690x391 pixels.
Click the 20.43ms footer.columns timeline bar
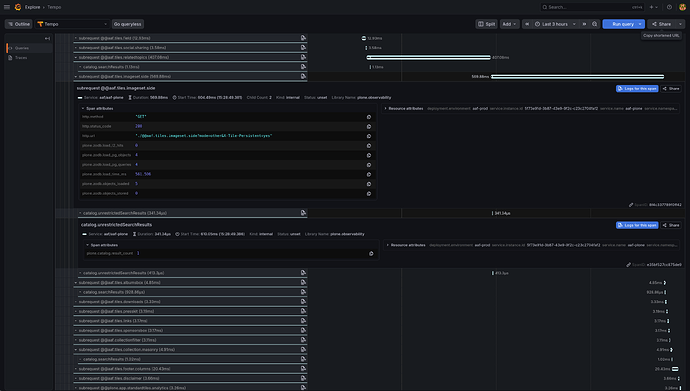(x=675, y=369)
